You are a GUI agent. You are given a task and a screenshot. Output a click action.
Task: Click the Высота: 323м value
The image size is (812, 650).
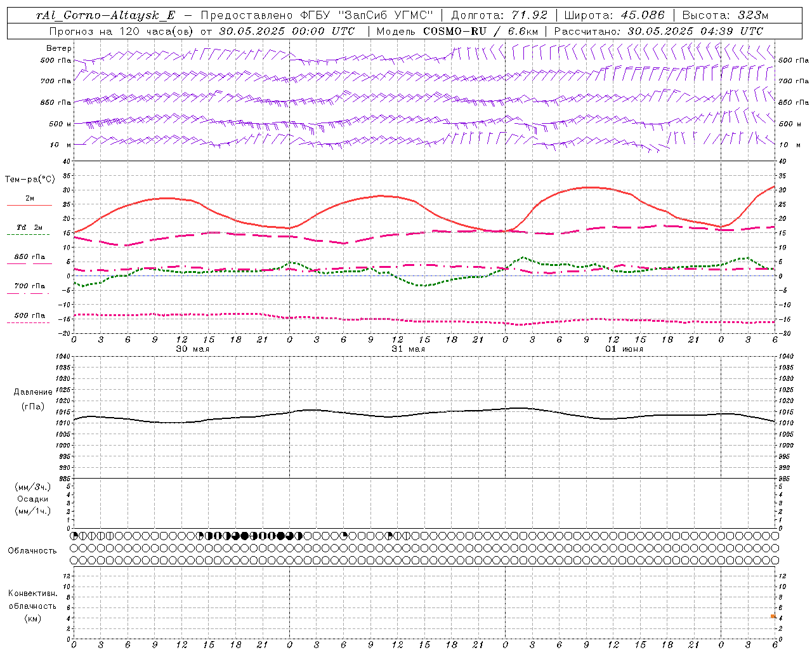(x=725, y=15)
